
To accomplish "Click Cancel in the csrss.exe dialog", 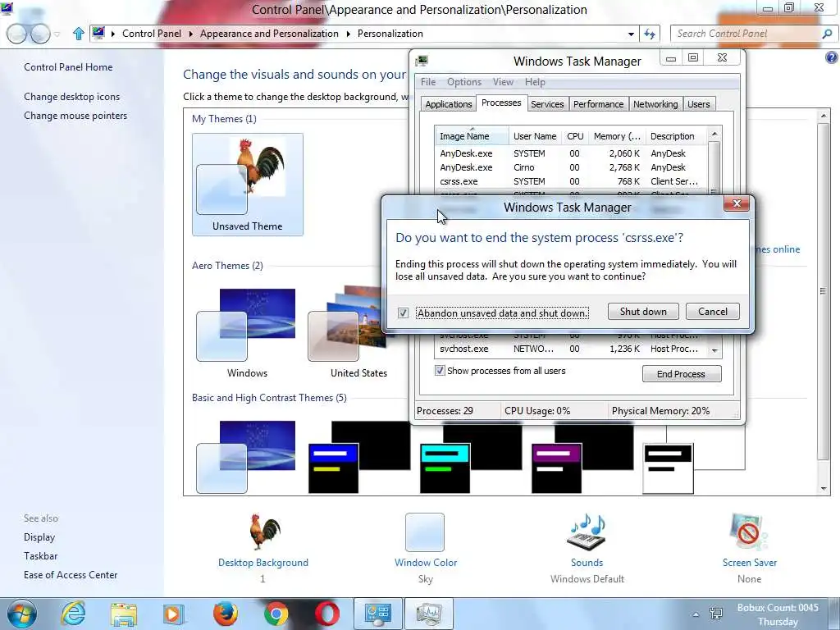I will point(713,312).
